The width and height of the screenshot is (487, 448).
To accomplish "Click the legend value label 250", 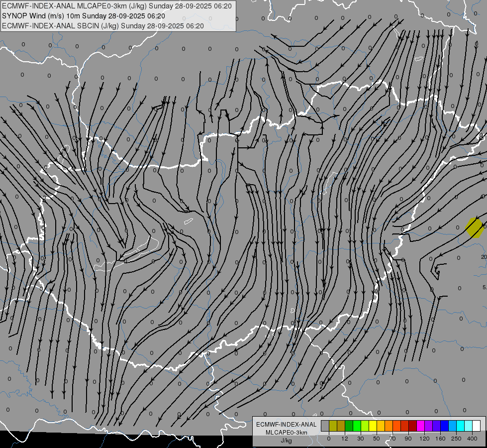I will pos(456,439).
